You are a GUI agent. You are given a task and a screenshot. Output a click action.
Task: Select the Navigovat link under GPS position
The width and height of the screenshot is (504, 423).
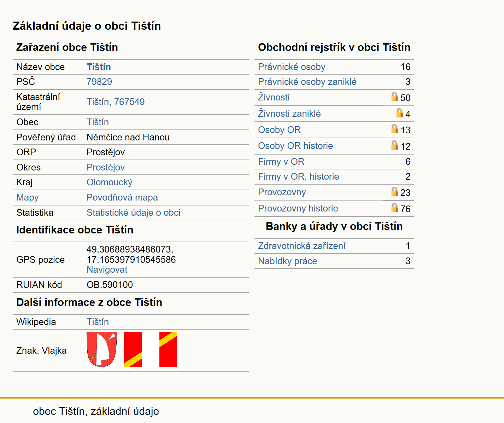[107, 270]
